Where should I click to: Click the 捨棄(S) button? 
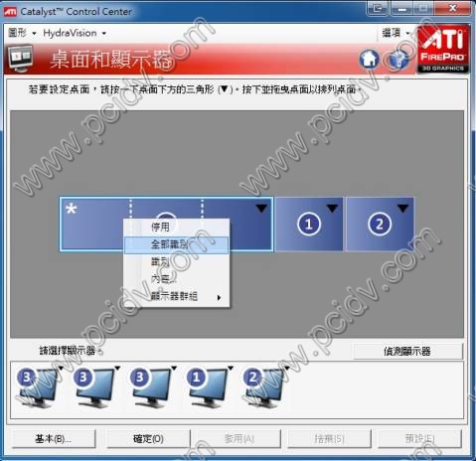329,439
